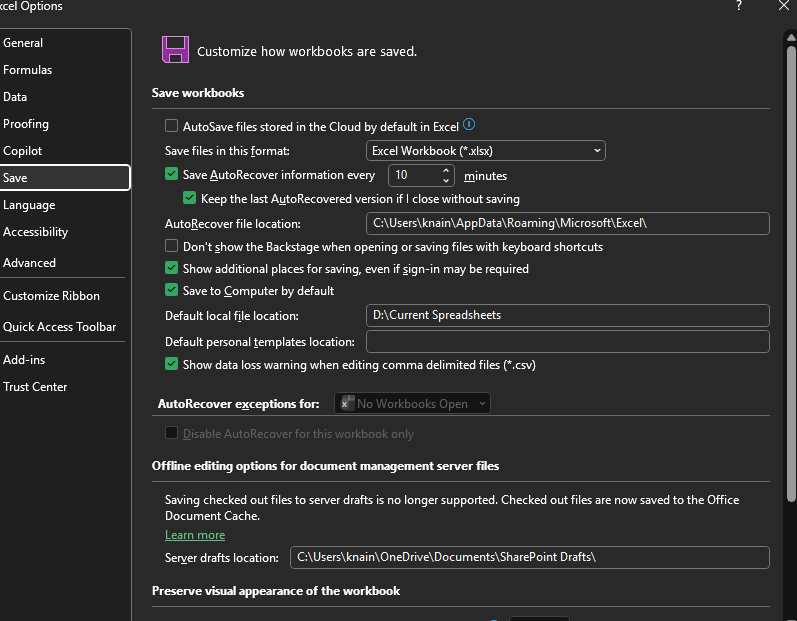Open the Copilot options category
Image resolution: width=797 pixels, height=621 pixels.
pyautogui.click(x=65, y=150)
